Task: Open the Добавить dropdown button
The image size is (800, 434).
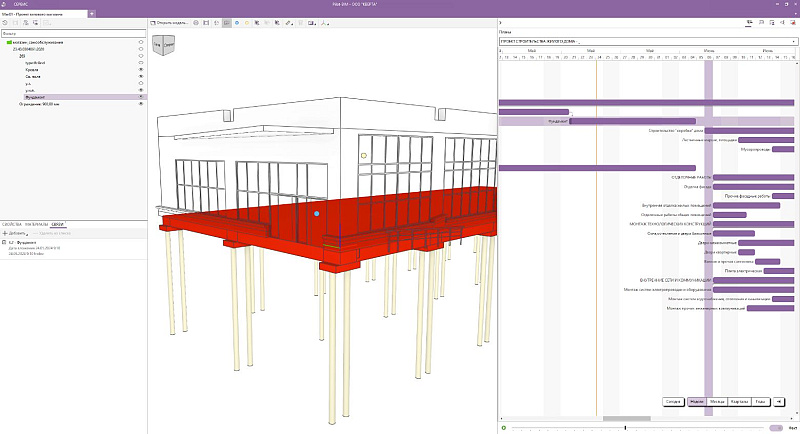Action: [x=15, y=233]
